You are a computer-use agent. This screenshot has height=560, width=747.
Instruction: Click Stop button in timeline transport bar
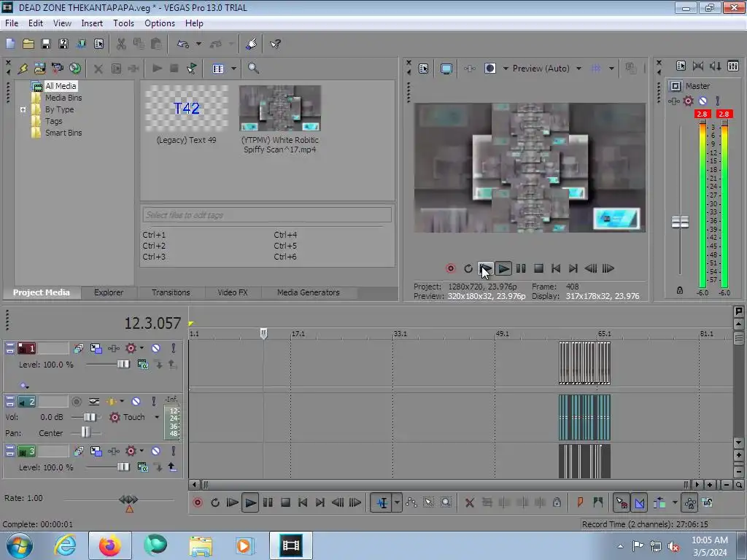(x=285, y=502)
